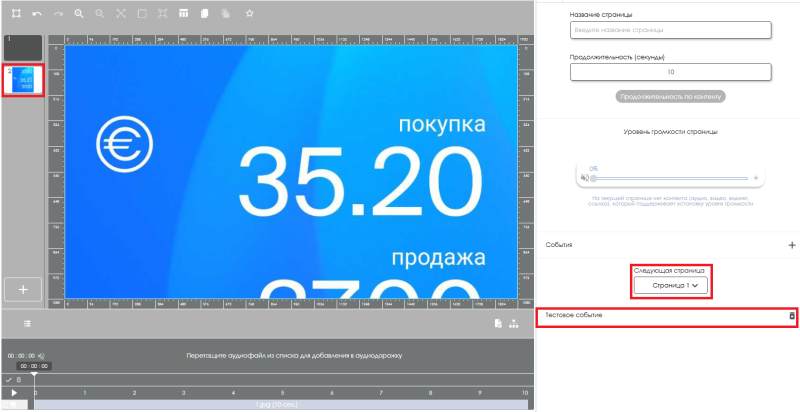
Task: Expand 'События' with the plus icon
Action: click(x=792, y=244)
